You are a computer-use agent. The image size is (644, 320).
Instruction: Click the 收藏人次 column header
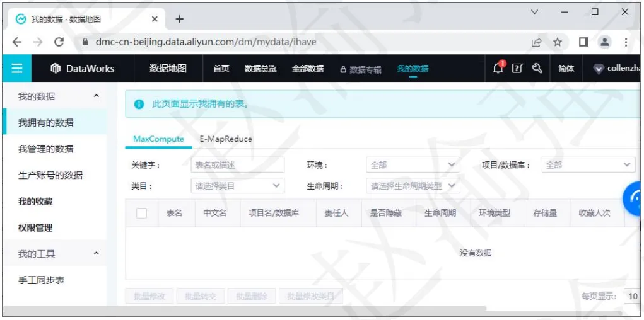594,213
